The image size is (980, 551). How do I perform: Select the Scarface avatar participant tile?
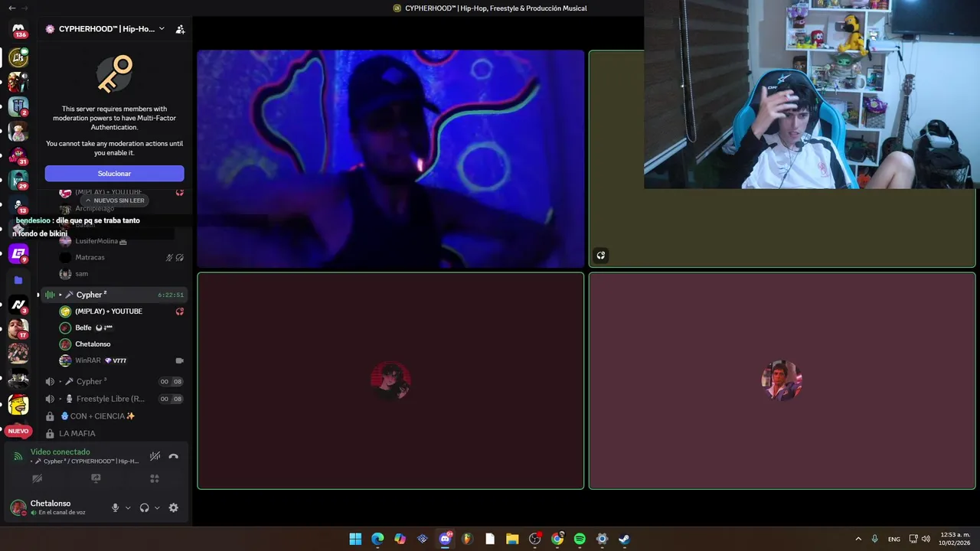[x=782, y=380]
